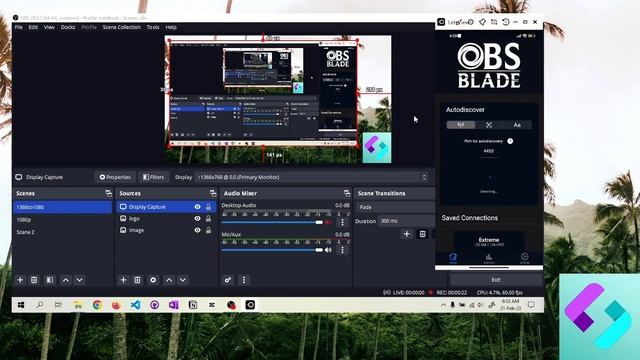The height and width of the screenshot is (360, 640).
Task: Select QR scan mode in OBS Blade
Action: coord(489,125)
